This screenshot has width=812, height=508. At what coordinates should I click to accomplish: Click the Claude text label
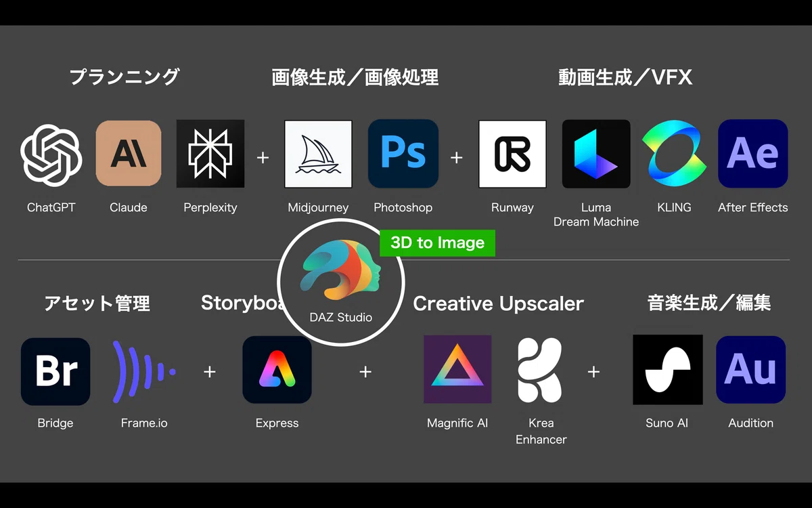tap(129, 207)
